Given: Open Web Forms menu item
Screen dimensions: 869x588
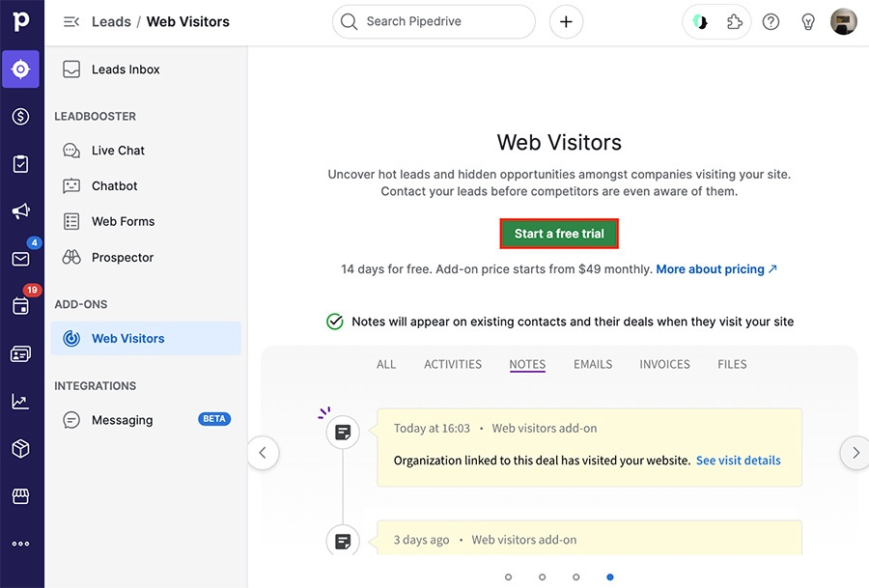Looking at the screenshot, I should coord(146,221).
